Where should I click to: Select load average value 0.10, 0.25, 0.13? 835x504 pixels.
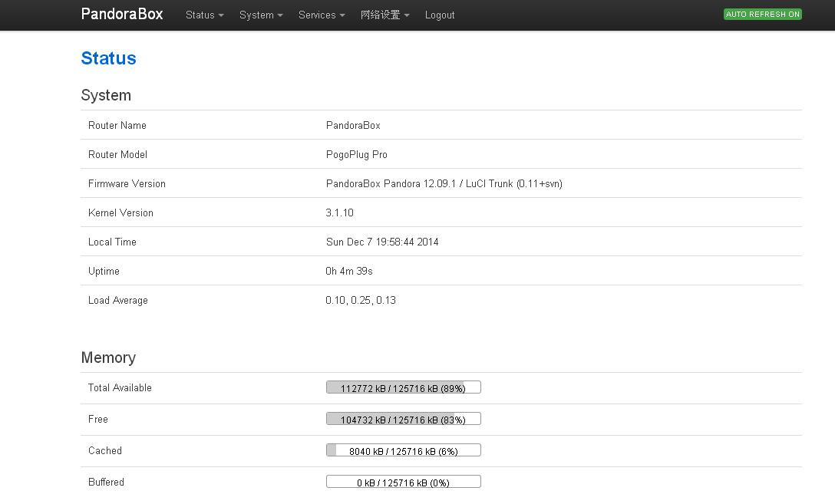(x=361, y=300)
